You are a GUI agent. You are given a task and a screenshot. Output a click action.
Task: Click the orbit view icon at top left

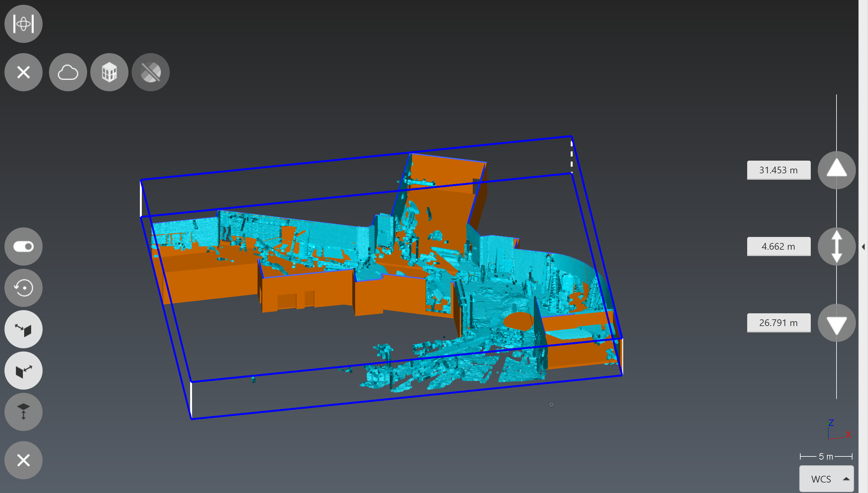(x=23, y=24)
